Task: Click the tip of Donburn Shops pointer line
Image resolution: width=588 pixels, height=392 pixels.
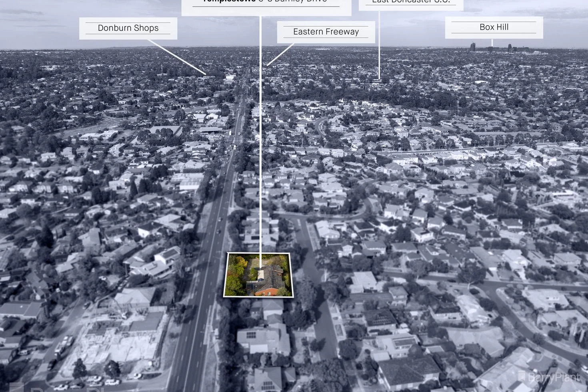Action: tap(205, 74)
